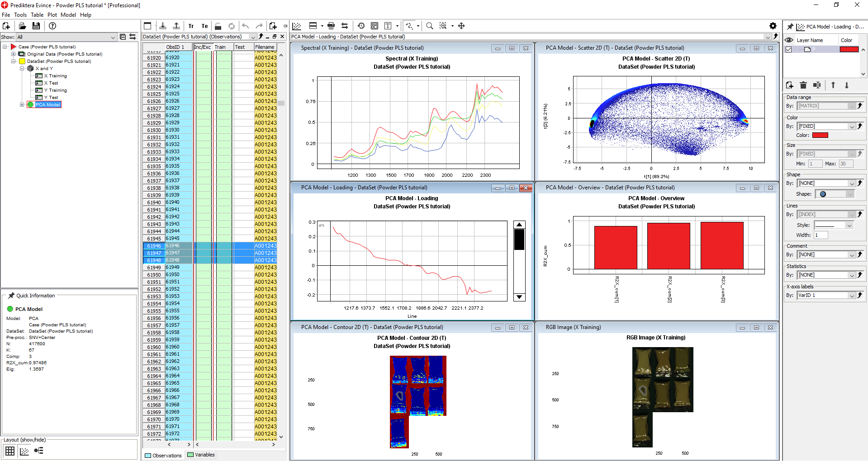This screenshot has height=461, width=868.
Task: Open the Plot menu
Action: coord(52,15)
